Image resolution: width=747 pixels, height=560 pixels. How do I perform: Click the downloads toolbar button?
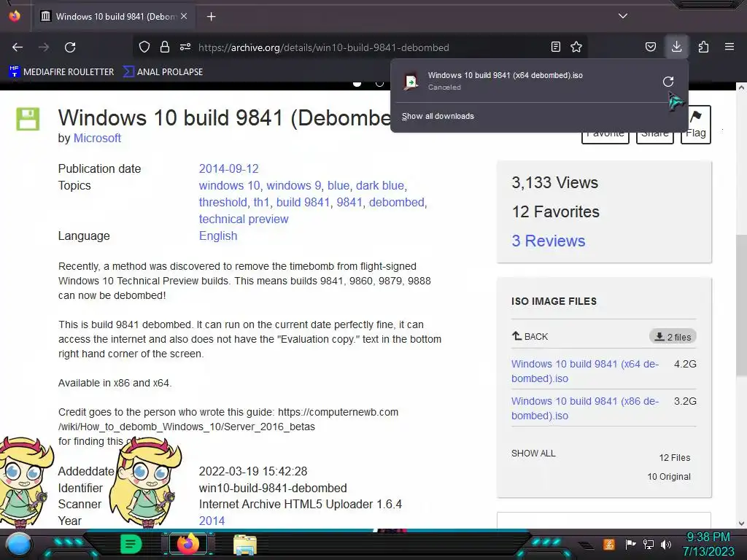pyautogui.click(x=676, y=47)
